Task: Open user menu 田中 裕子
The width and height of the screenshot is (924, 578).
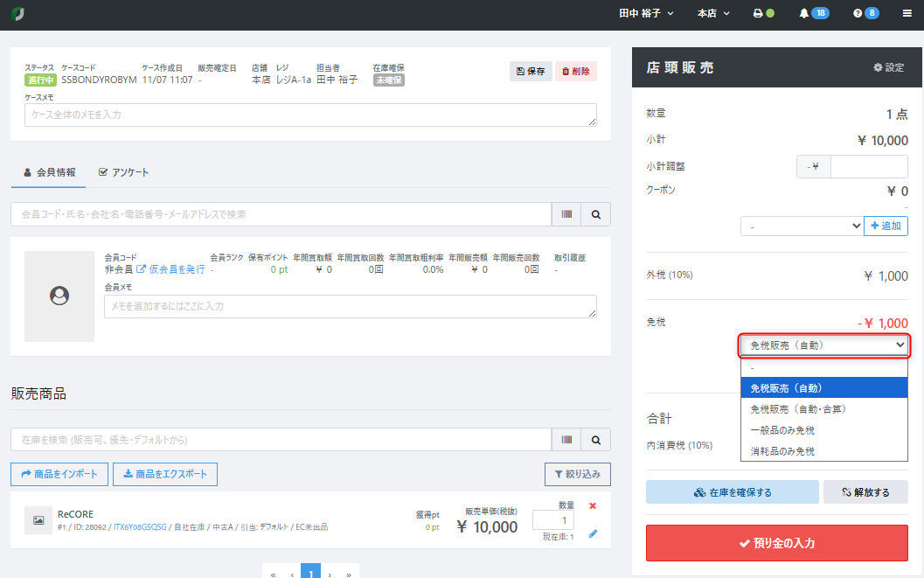Action: (646, 13)
